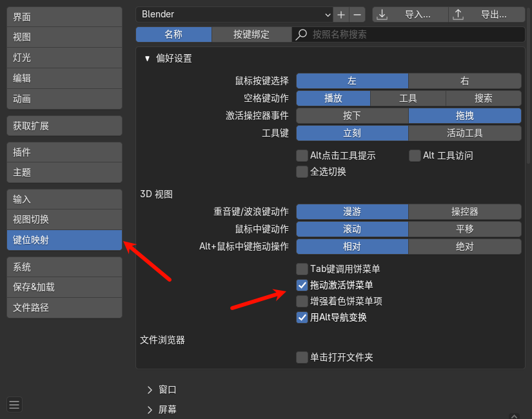This screenshot has width=532, height=419.
Task: Disable 用Alt导航变换 checkbox
Action: point(302,317)
